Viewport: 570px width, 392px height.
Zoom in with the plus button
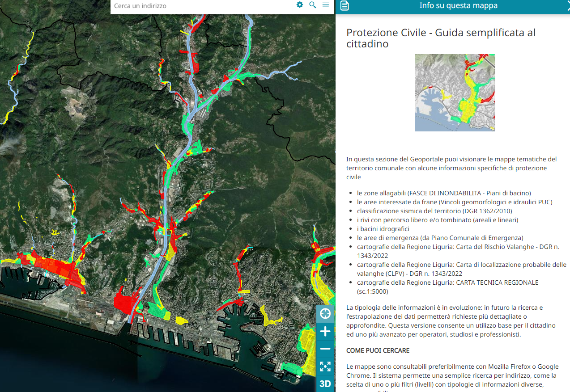(325, 331)
